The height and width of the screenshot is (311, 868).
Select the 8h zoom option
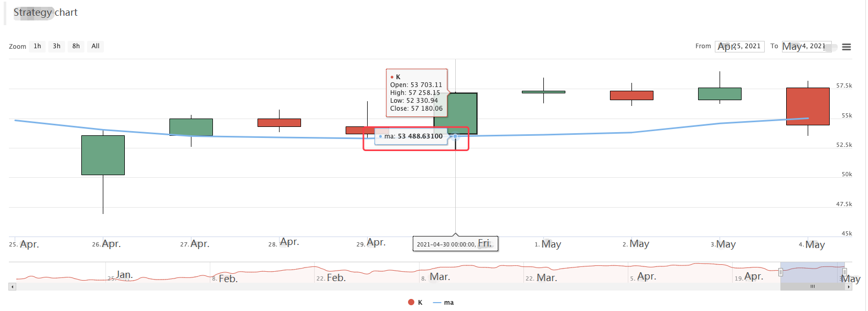[76, 46]
